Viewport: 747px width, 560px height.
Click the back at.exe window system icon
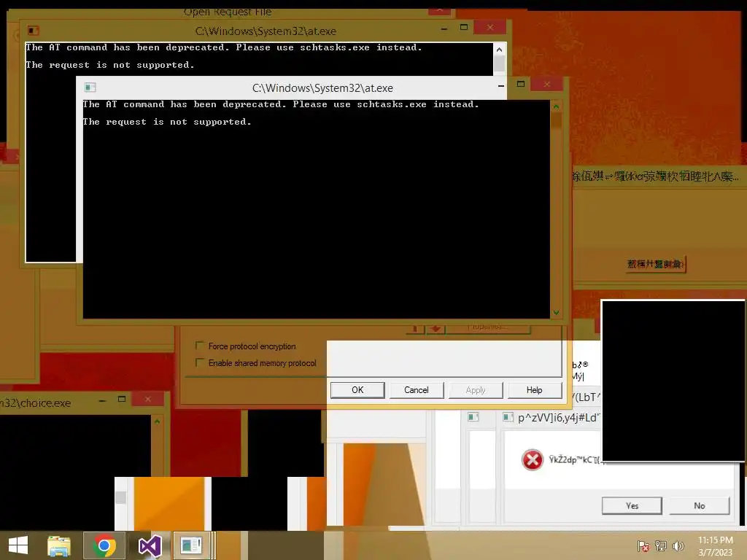(x=33, y=31)
